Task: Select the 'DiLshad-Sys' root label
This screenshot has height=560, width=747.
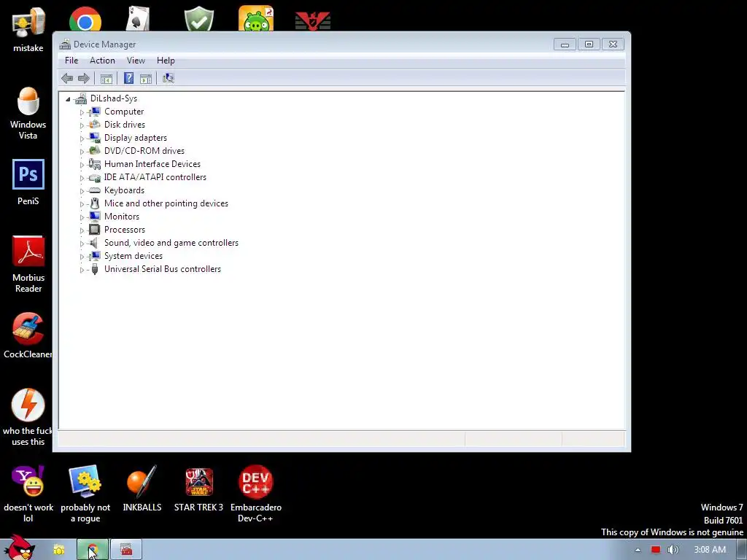Action: tap(114, 98)
